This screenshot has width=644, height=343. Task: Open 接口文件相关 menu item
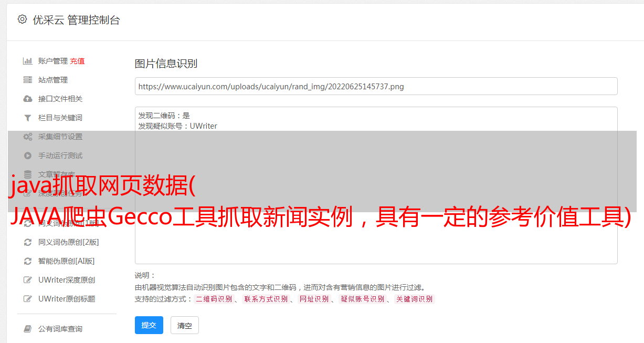pyautogui.click(x=60, y=99)
